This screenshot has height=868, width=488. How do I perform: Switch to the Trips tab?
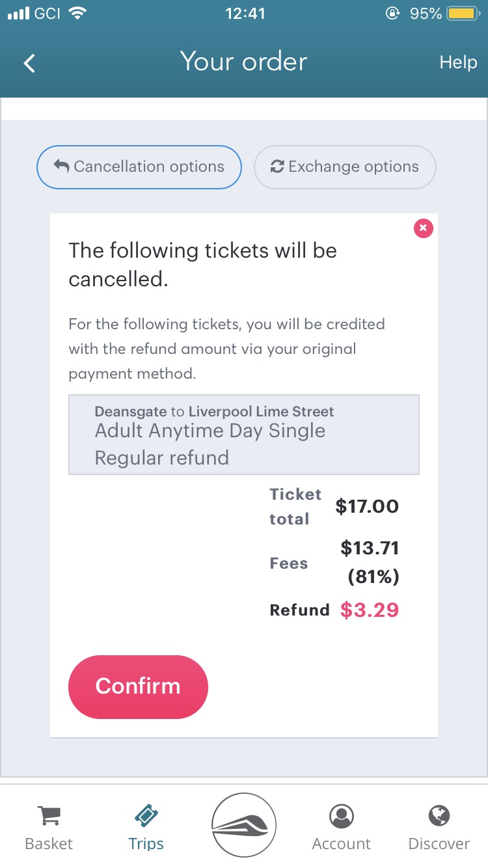tap(146, 825)
